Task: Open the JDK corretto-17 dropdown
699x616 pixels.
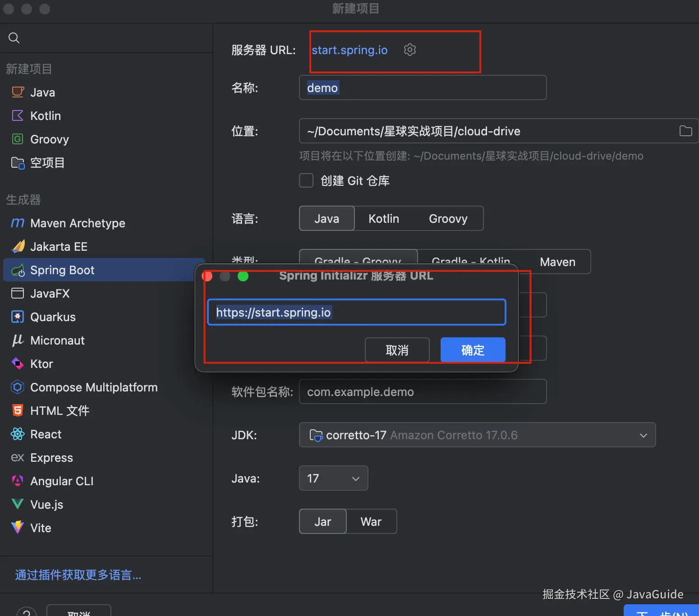Action: click(x=477, y=435)
